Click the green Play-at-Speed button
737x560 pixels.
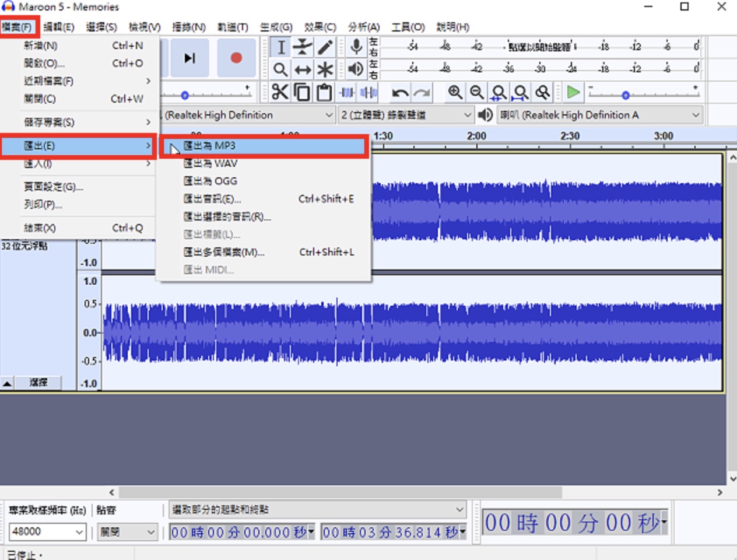click(x=573, y=92)
